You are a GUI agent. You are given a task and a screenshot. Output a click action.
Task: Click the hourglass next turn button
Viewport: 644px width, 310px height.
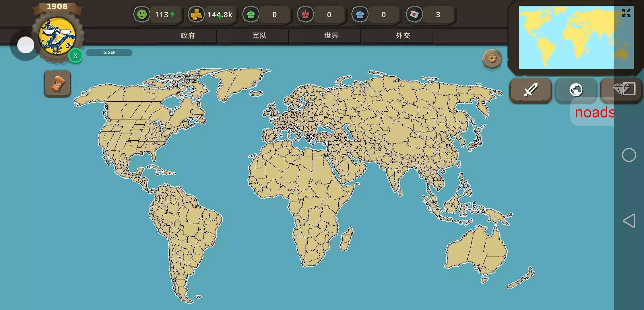tap(57, 84)
